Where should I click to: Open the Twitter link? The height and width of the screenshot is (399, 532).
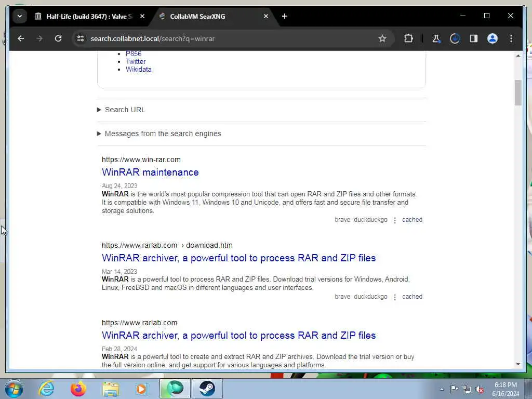pos(136,61)
